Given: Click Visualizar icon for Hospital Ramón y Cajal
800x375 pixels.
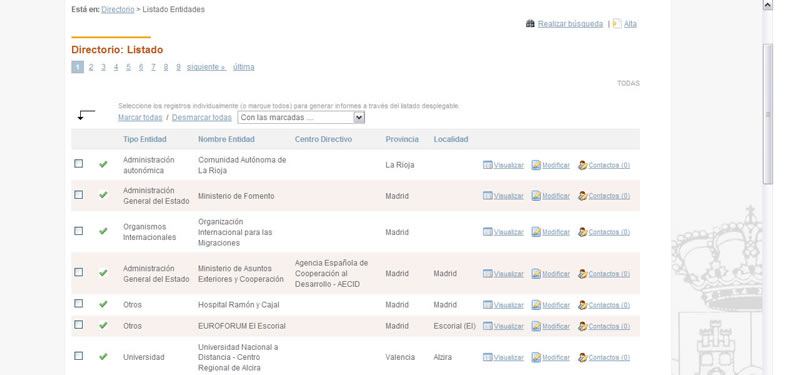Looking at the screenshot, I should pos(488,305).
